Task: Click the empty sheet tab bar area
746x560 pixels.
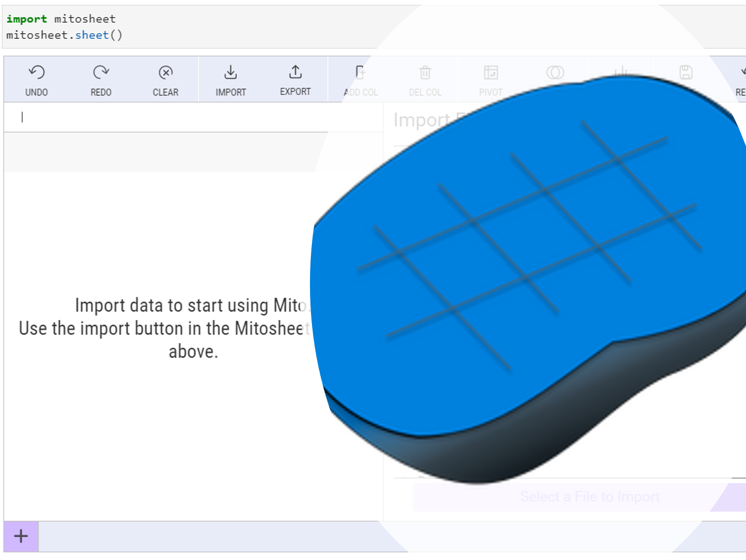Action: coord(208,536)
